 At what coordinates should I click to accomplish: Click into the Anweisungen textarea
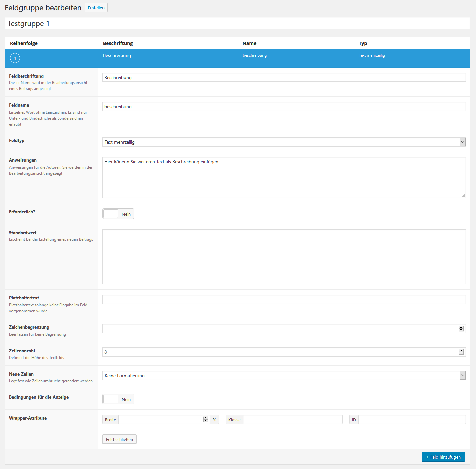pyautogui.click(x=284, y=178)
